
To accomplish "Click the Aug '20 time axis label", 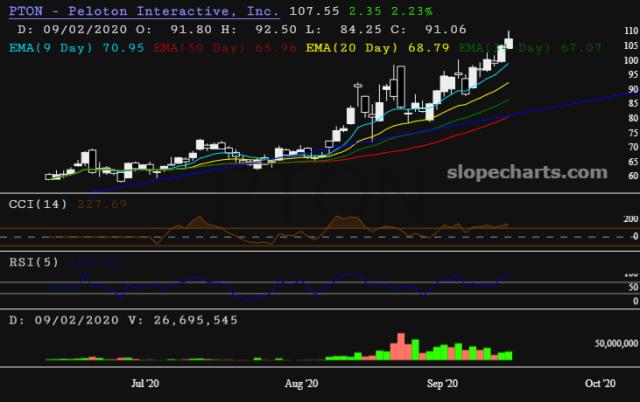I will click(x=301, y=383).
